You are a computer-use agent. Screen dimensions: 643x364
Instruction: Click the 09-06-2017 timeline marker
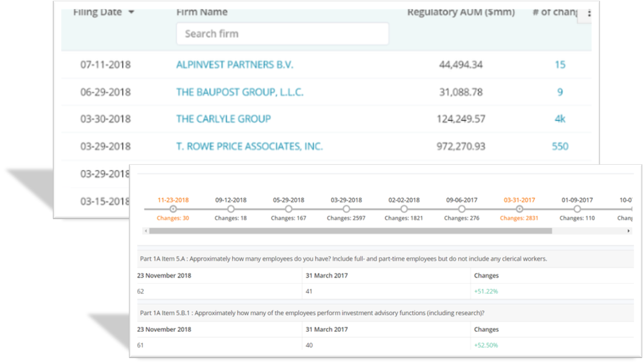pyautogui.click(x=462, y=209)
